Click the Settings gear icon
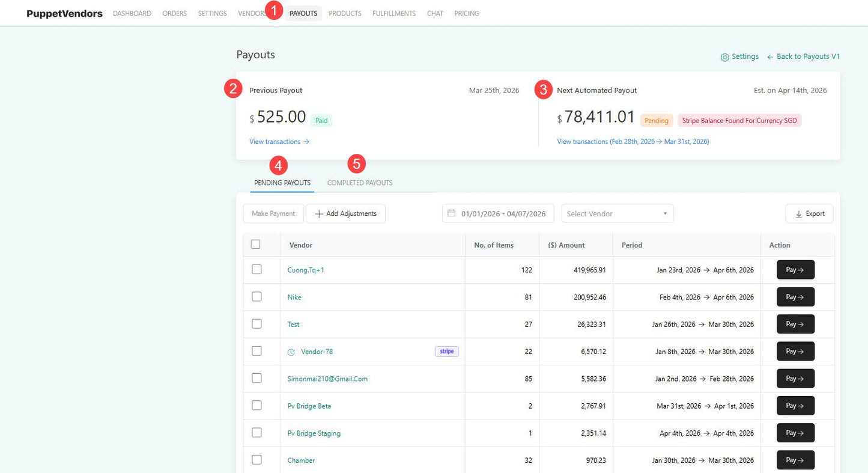 [724, 57]
